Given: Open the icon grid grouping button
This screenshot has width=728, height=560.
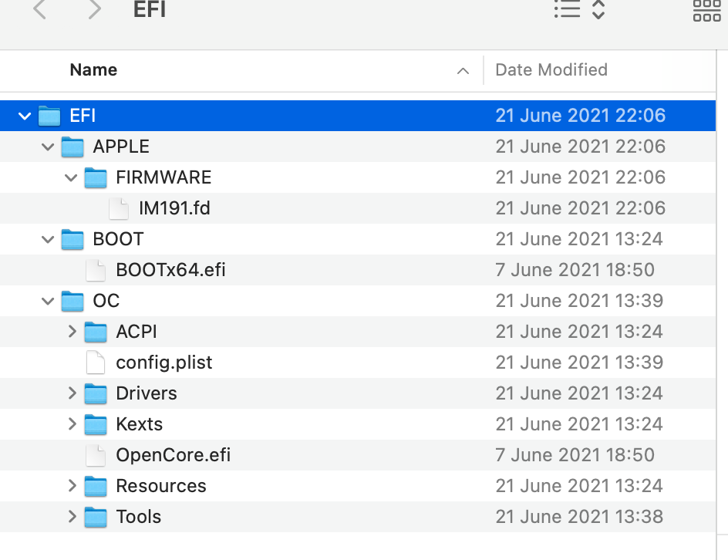Looking at the screenshot, I should click(706, 10).
